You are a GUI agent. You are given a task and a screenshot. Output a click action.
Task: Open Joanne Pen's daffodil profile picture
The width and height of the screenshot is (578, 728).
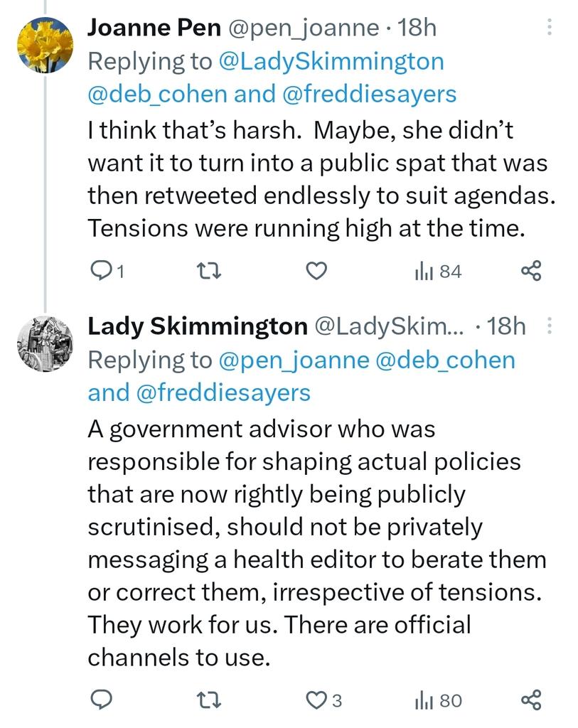click(45, 45)
